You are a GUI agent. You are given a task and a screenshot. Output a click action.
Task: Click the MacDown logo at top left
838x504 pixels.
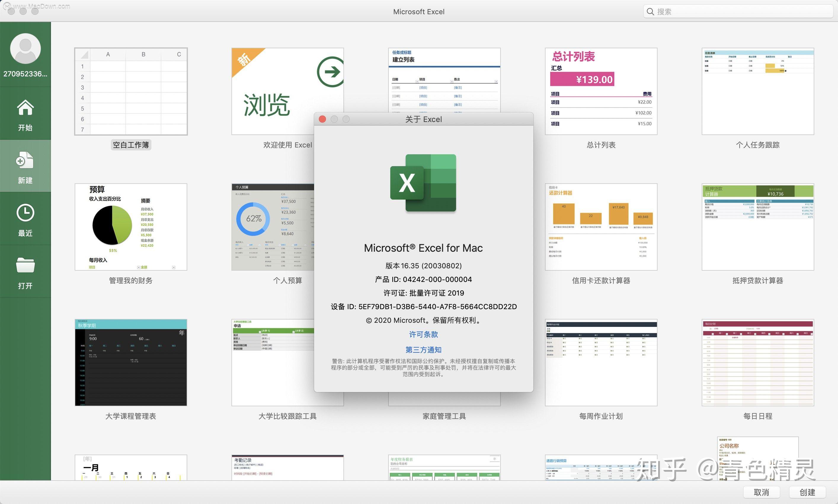7,7
